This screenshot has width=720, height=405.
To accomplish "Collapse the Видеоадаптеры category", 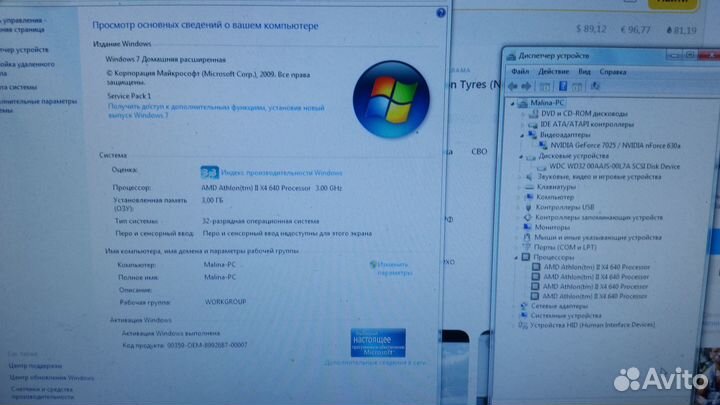I will (522, 135).
